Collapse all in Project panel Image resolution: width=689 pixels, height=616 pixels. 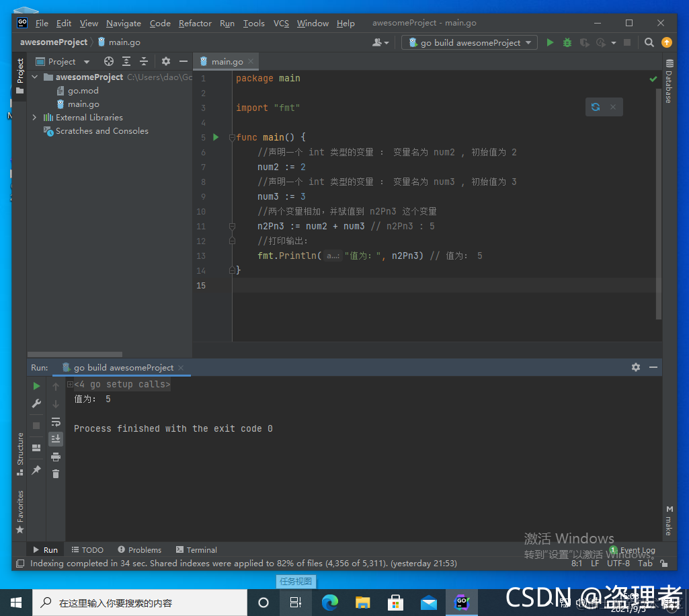pos(144,62)
